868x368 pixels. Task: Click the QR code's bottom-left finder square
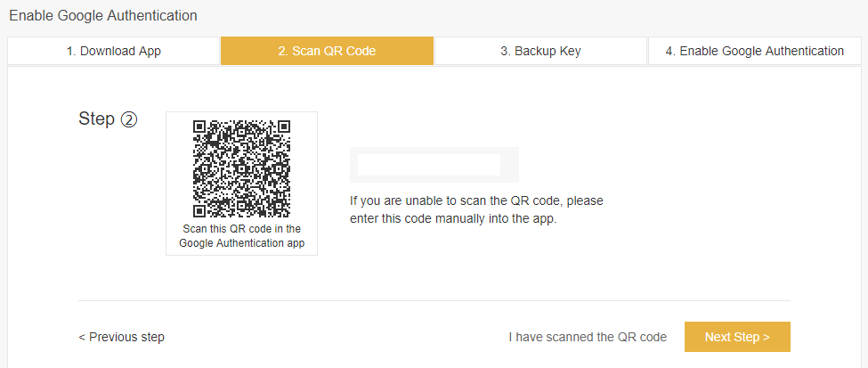tap(199, 211)
